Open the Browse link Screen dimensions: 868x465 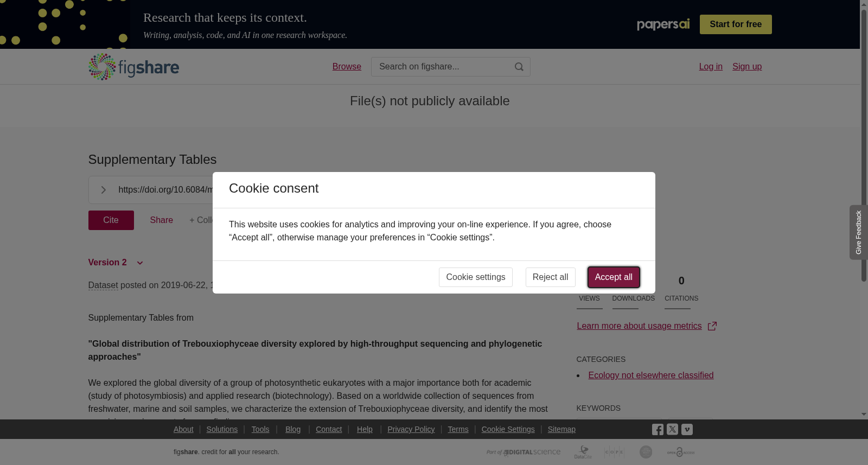tap(347, 67)
